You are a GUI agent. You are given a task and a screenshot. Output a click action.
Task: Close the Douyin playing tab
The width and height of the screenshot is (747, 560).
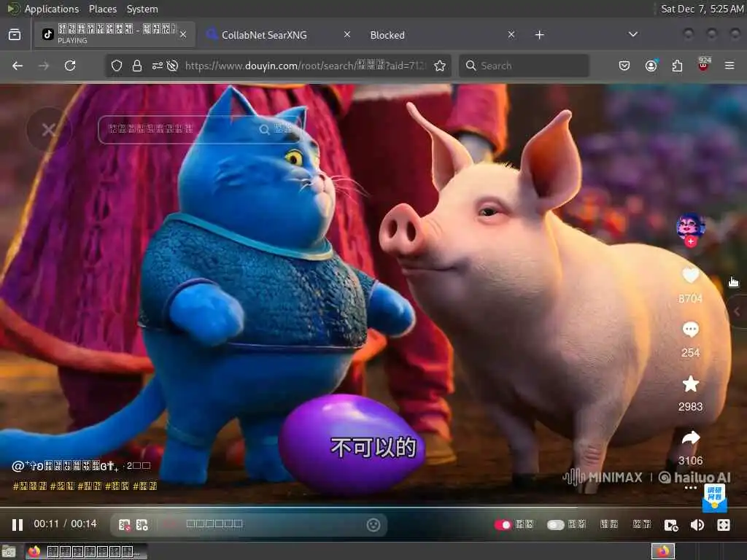click(x=183, y=34)
